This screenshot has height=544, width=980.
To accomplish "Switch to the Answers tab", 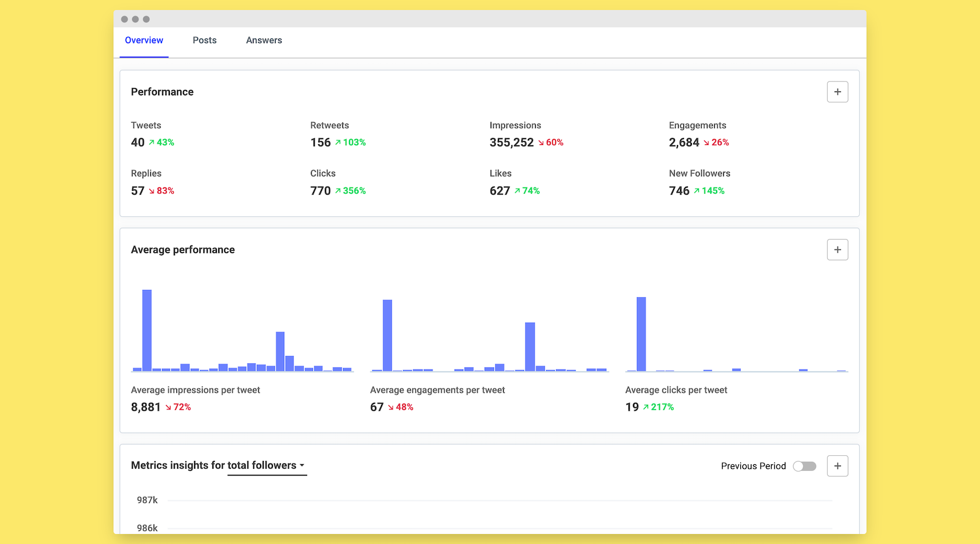I will coord(264,40).
